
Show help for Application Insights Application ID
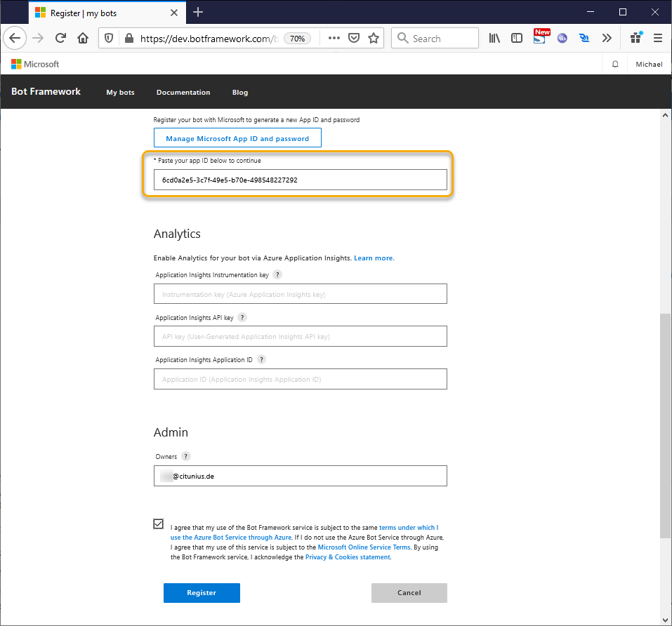coord(261,360)
